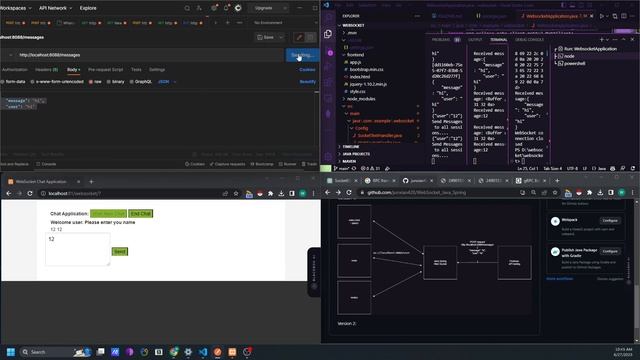640x360 pixels.
Task: Click the Run play icon in VS Code's editor toolbar
Action: coord(602,16)
